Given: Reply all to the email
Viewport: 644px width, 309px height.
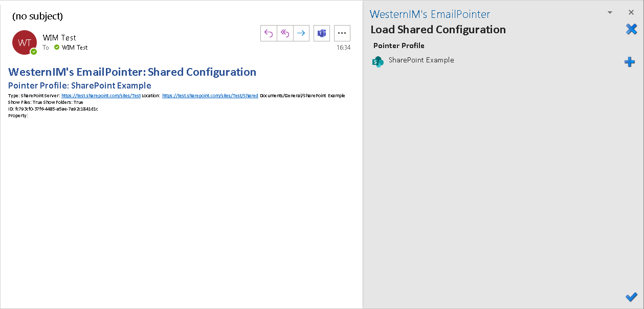Looking at the screenshot, I should [284, 33].
